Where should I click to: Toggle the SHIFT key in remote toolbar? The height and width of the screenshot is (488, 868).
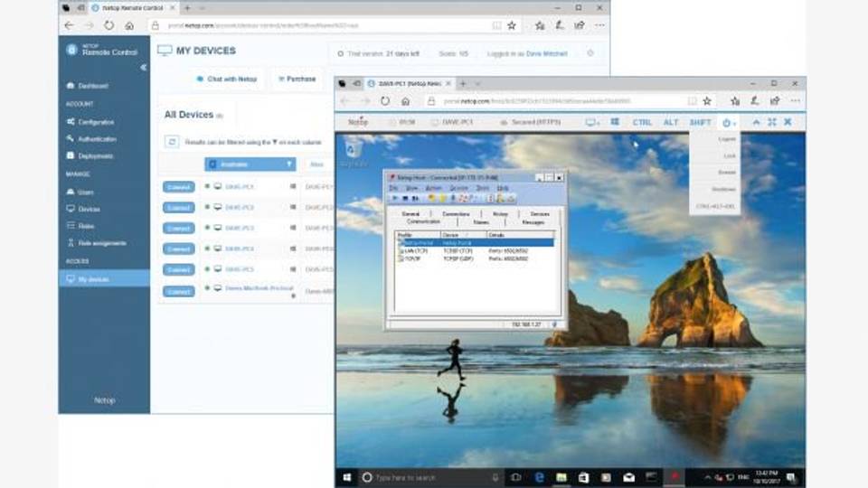tap(700, 122)
